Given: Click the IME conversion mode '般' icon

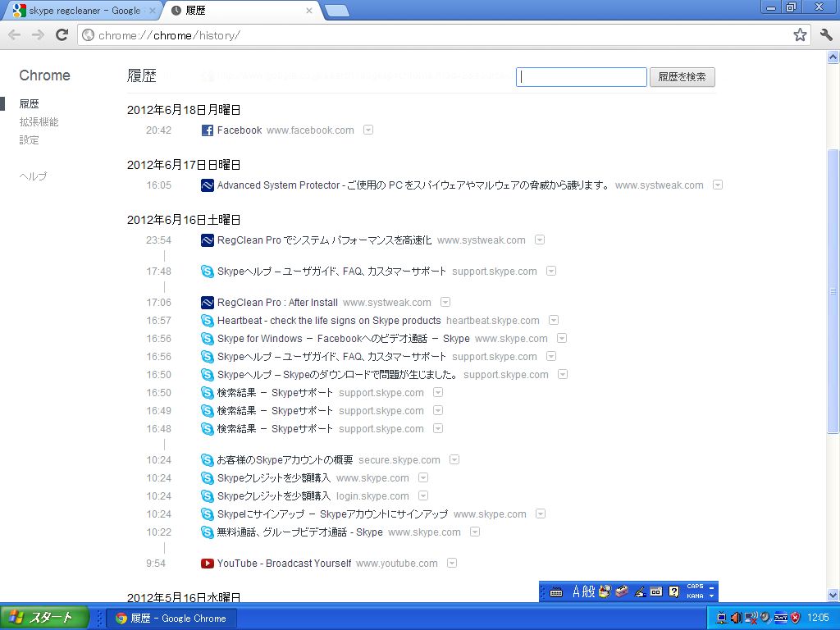Looking at the screenshot, I should coord(588,591).
